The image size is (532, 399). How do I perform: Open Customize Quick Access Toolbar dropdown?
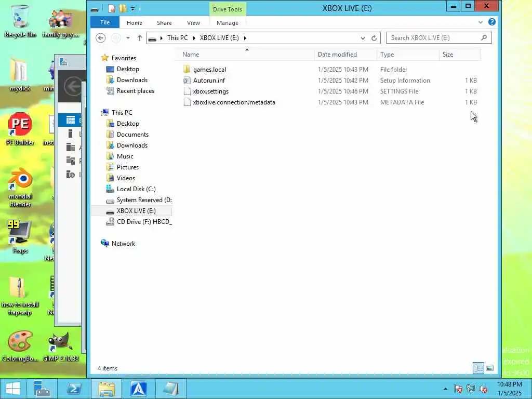(132, 8)
